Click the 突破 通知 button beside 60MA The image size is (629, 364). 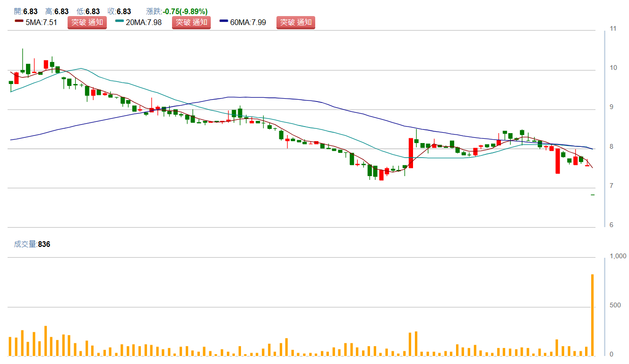[x=296, y=22]
